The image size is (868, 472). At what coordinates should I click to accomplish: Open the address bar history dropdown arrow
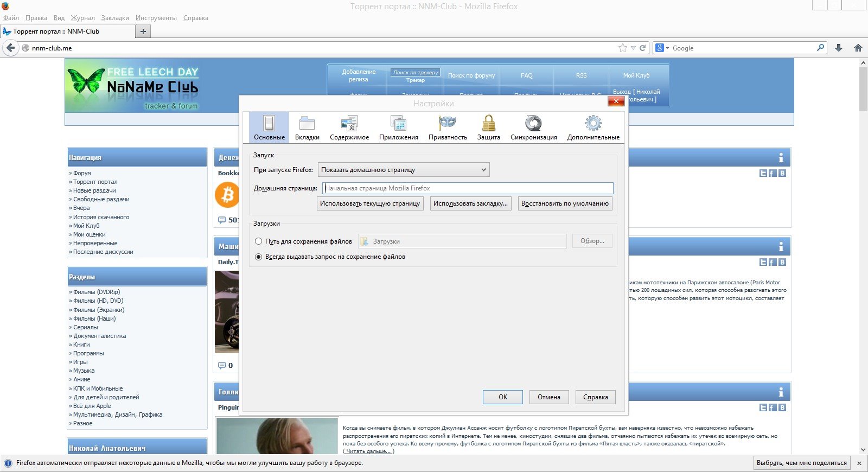[x=633, y=48]
